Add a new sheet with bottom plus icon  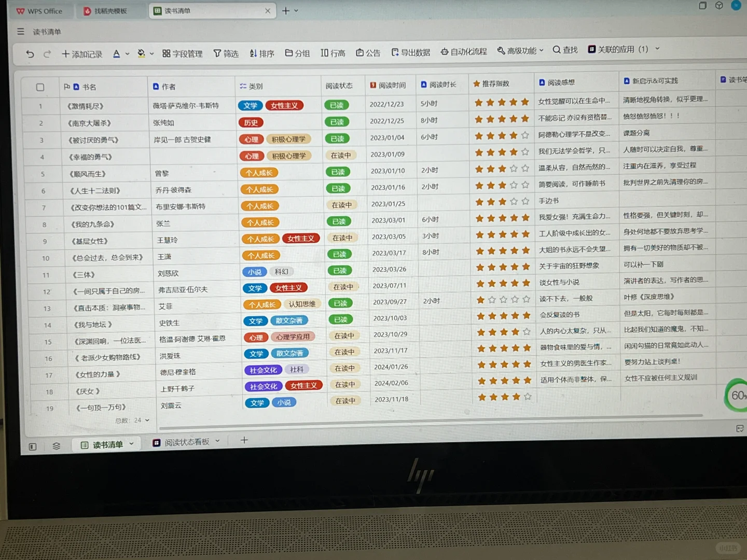244,440
